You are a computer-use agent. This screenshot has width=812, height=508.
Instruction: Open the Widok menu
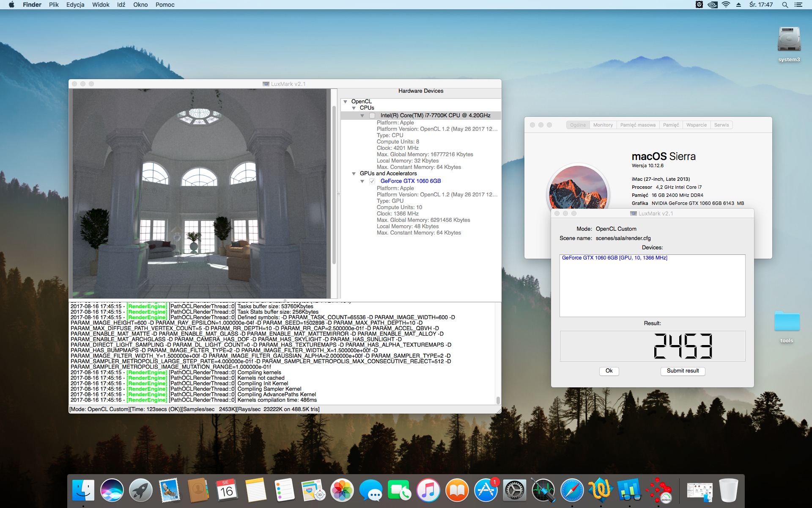coord(101,5)
